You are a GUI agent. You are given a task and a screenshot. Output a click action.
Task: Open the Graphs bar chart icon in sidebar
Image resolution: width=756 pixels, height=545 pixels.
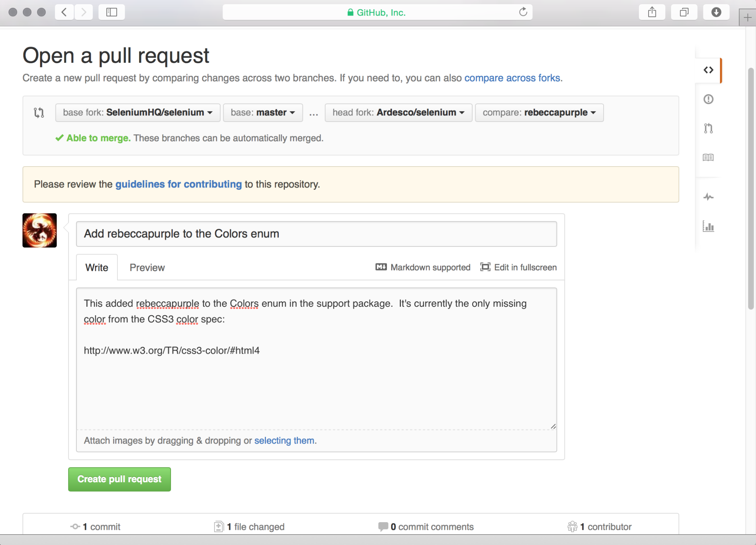pos(708,226)
